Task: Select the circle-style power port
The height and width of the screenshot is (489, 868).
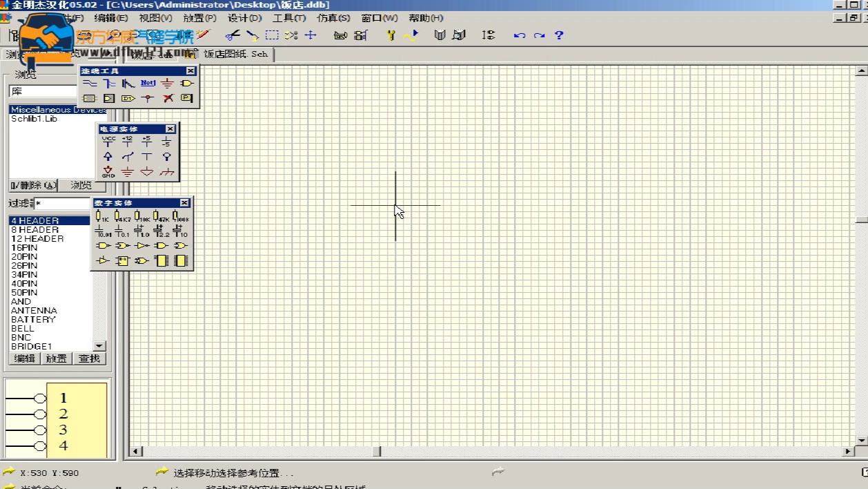Action: [166, 157]
